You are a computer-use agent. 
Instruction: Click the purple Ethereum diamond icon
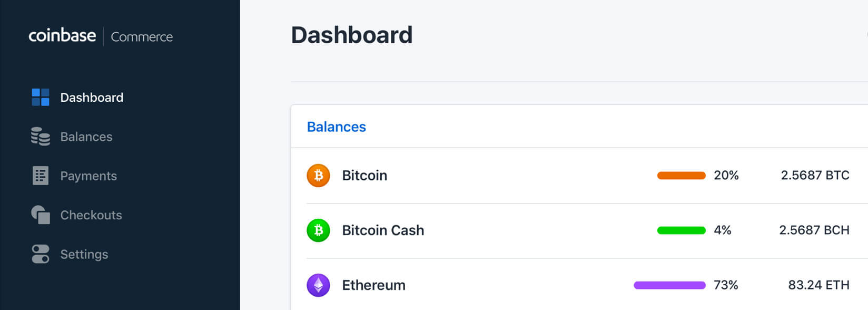(x=319, y=285)
